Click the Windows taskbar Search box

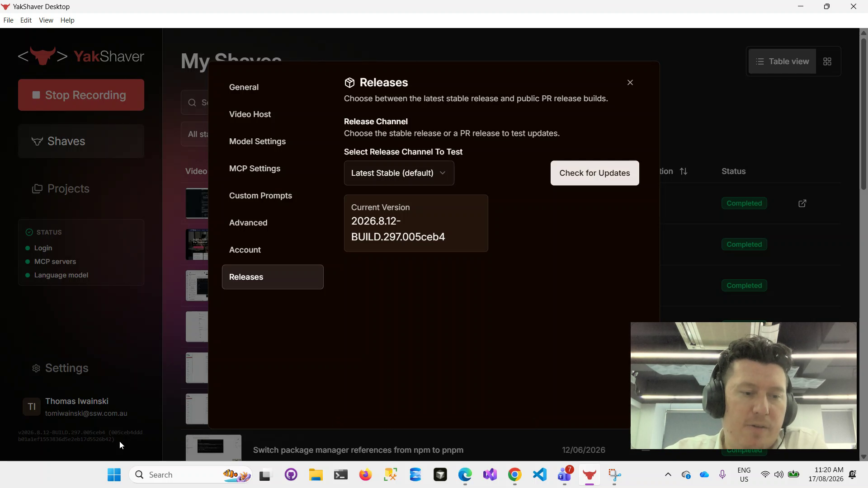pos(191,475)
